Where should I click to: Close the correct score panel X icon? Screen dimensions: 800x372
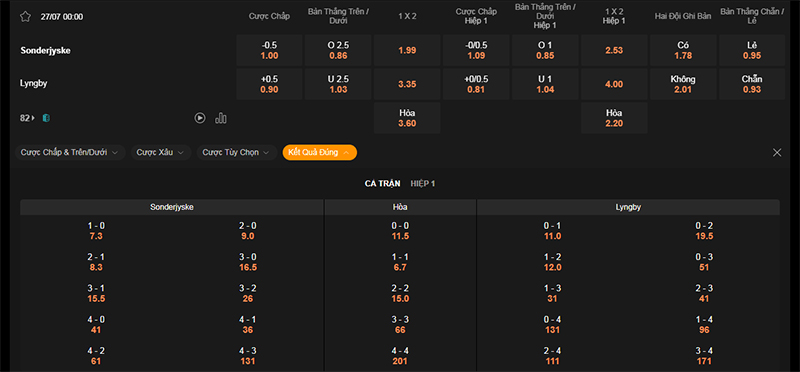[777, 152]
